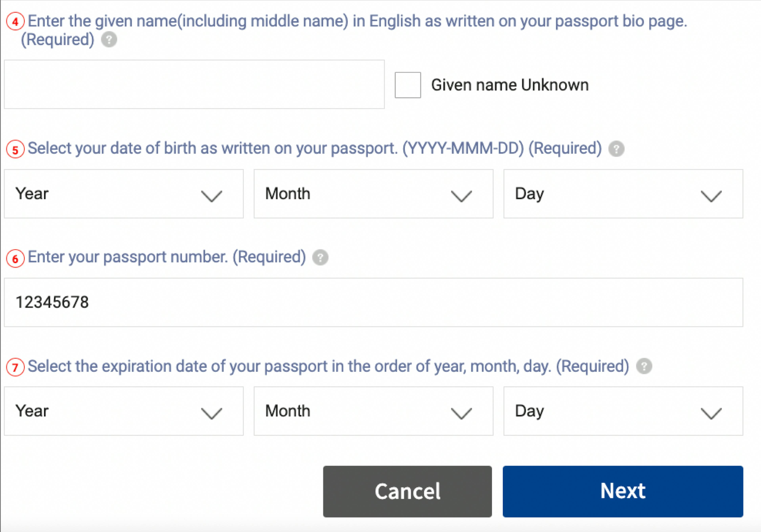Expand the passport expiration Year dropdown
The image size is (761, 532).
pos(124,411)
